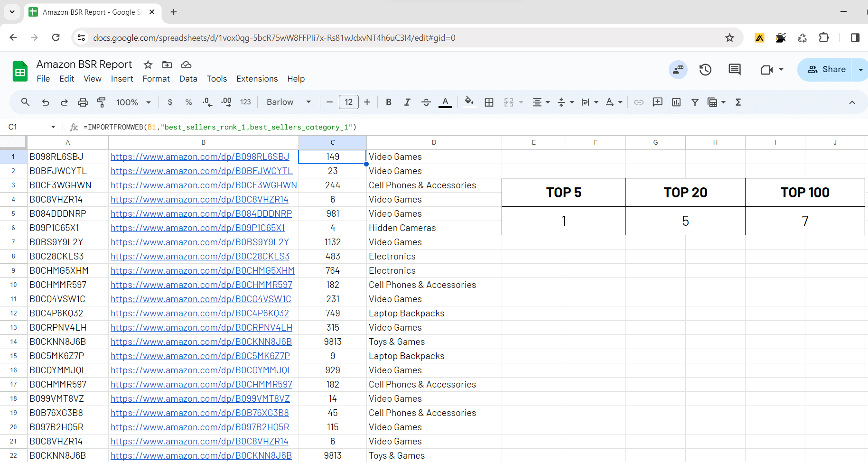Open version history clock icon

tap(705, 70)
